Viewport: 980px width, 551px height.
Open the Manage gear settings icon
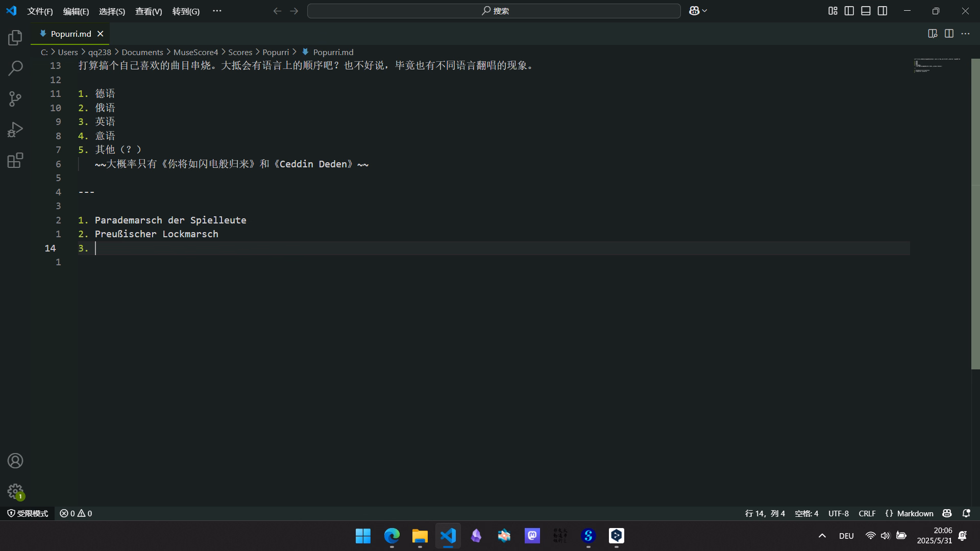click(x=15, y=491)
